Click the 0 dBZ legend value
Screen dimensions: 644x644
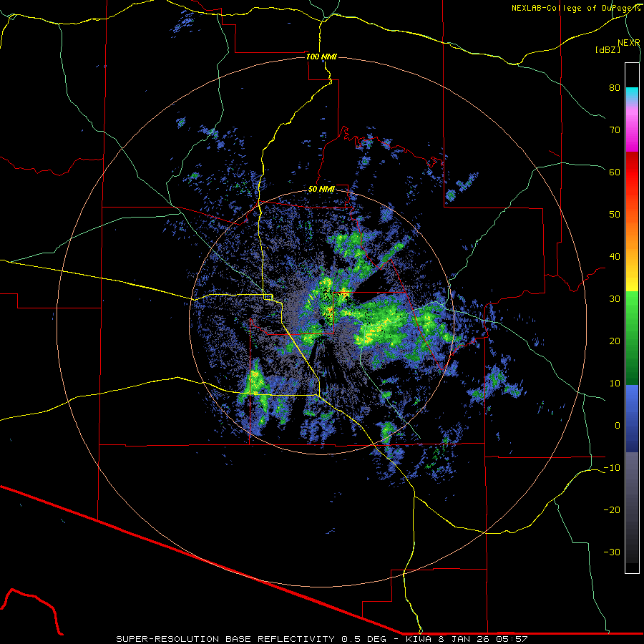coord(618,426)
